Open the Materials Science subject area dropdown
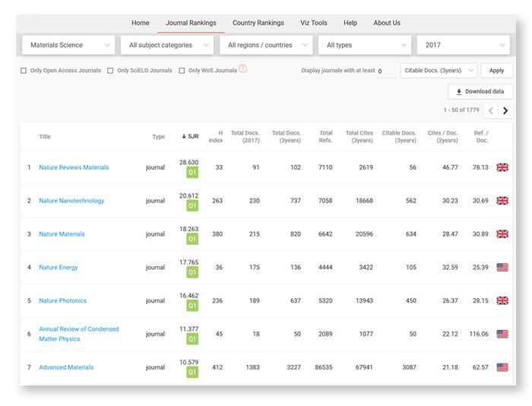 point(68,45)
